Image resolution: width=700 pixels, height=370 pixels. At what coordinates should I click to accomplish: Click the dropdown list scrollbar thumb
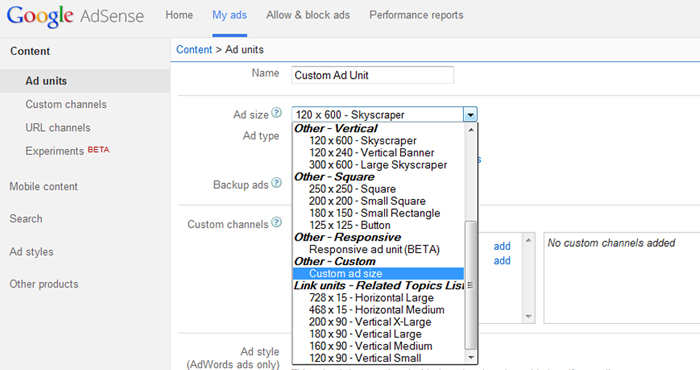pos(471,285)
